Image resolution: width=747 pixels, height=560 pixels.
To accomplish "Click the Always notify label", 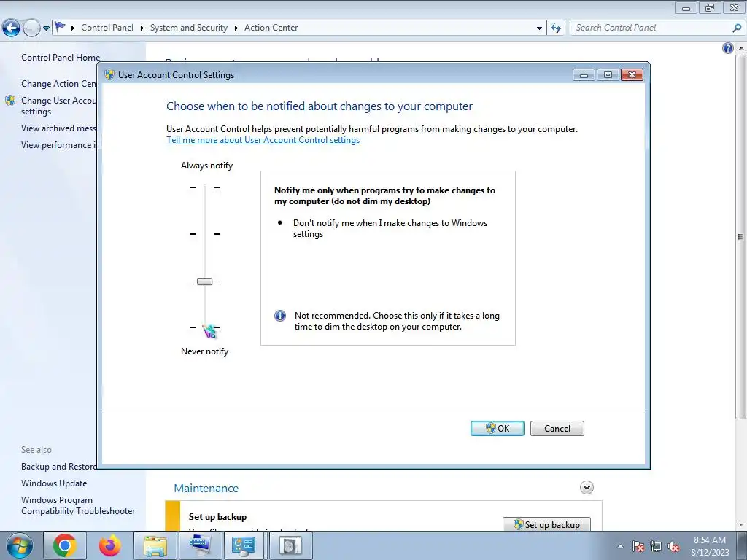I will tap(206, 166).
